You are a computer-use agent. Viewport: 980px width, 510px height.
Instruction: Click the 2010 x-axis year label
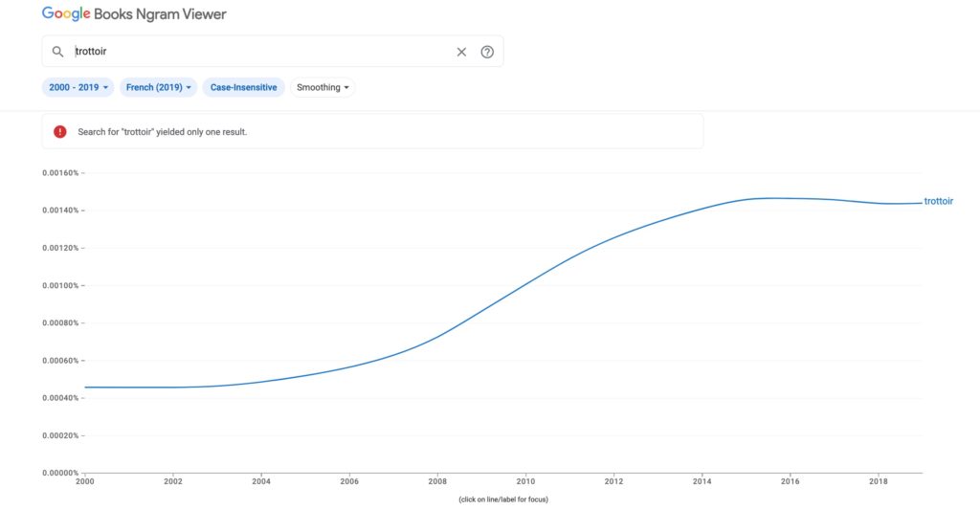pyautogui.click(x=525, y=481)
